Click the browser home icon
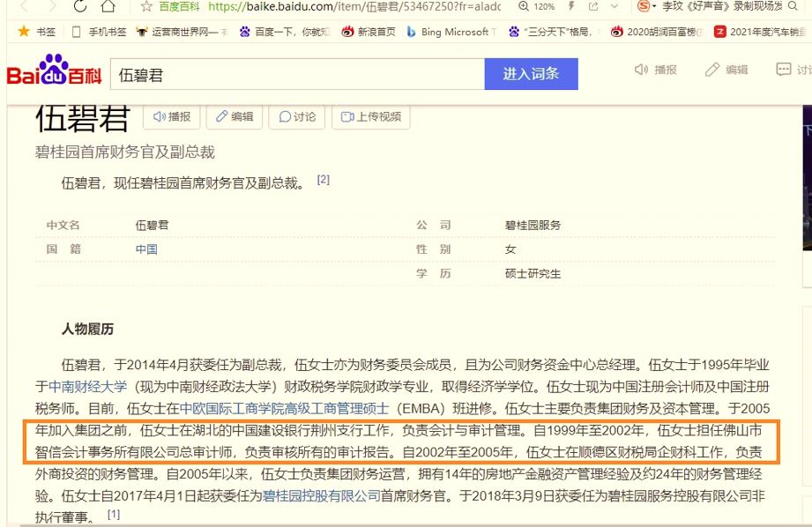The image size is (812, 527). [x=108, y=7]
